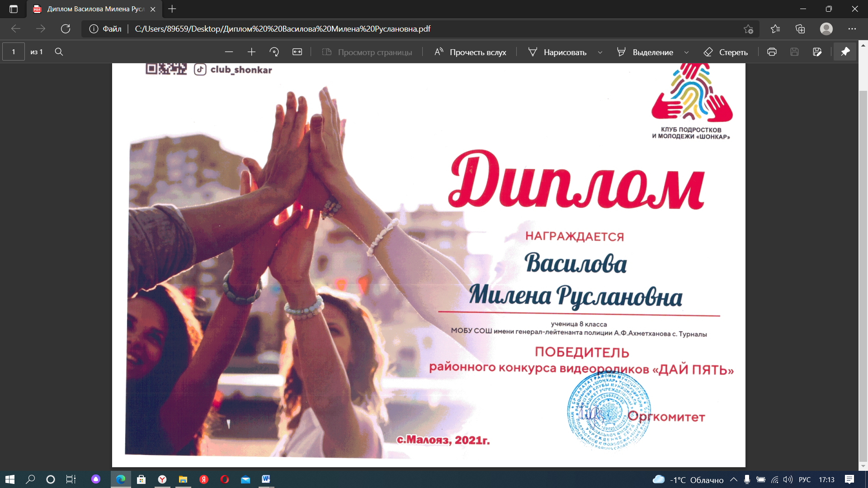Open Opera browser from taskbar

(225, 479)
